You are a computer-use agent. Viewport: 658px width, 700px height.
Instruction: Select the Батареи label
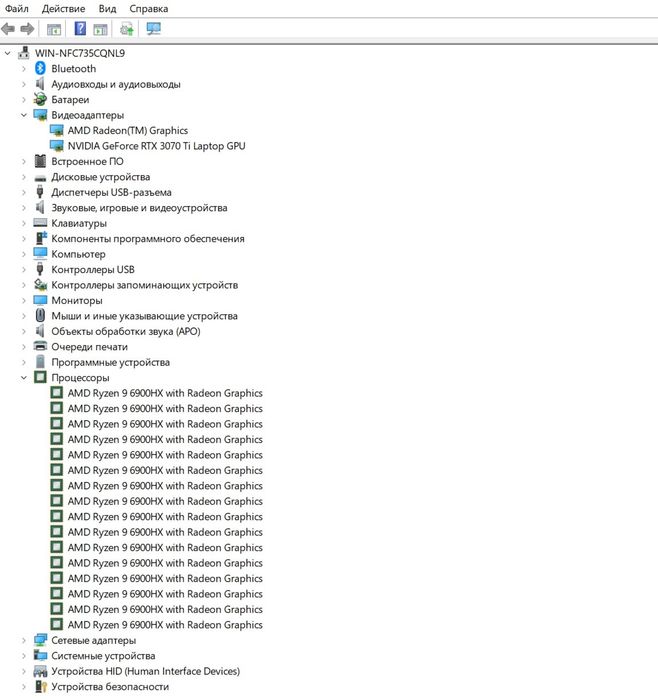click(x=70, y=100)
